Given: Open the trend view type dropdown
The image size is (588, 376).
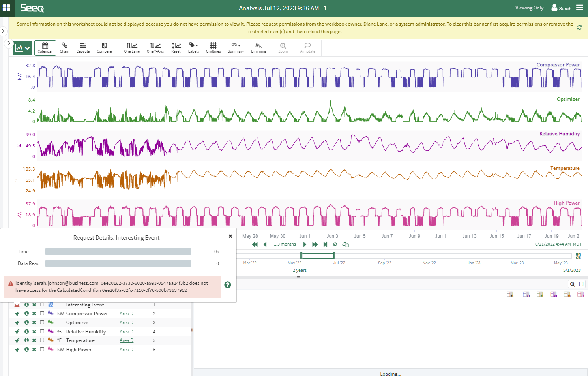Looking at the screenshot, I should pyautogui.click(x=22, y=48).
